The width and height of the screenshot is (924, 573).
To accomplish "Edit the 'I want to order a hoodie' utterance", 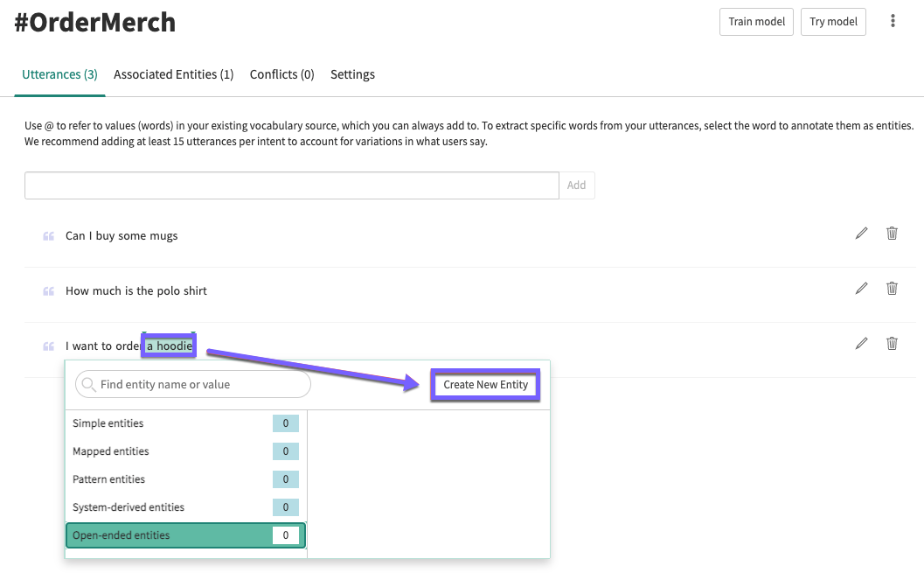I will [x=862, y=343].
